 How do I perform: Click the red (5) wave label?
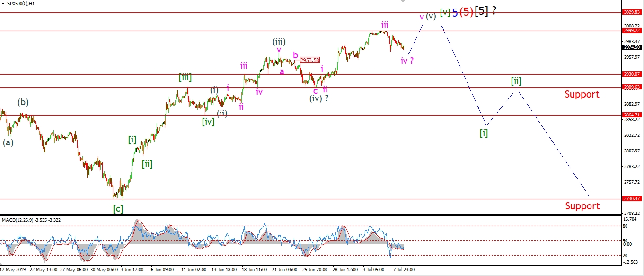pos(467,12)
